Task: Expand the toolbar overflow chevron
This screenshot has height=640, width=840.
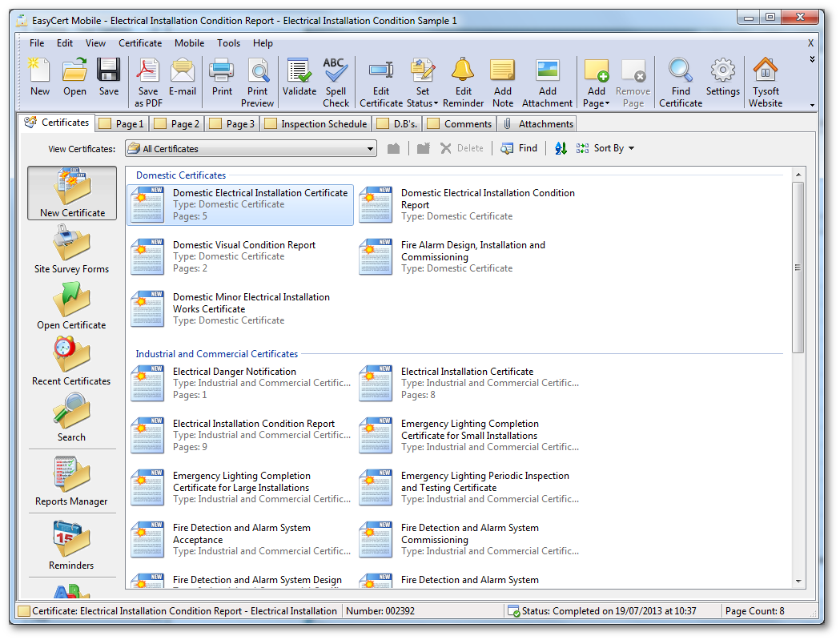Action: click(x=812, y=59)
